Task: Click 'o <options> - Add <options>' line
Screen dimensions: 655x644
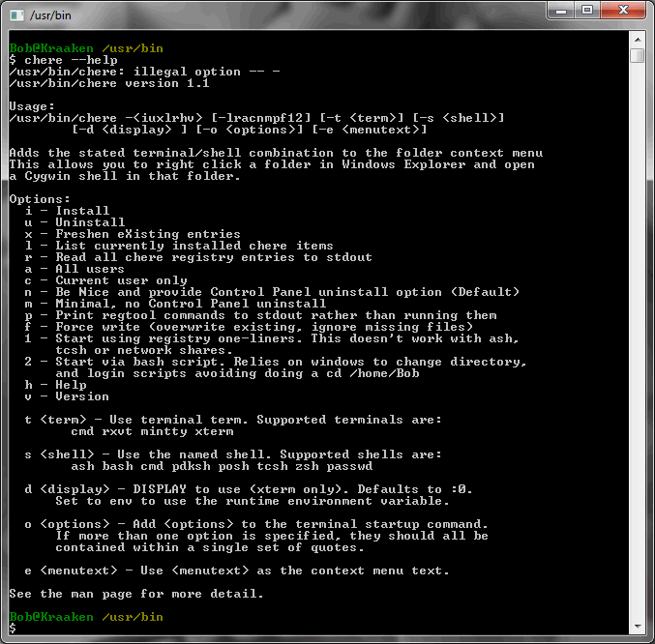Action: 256,524
